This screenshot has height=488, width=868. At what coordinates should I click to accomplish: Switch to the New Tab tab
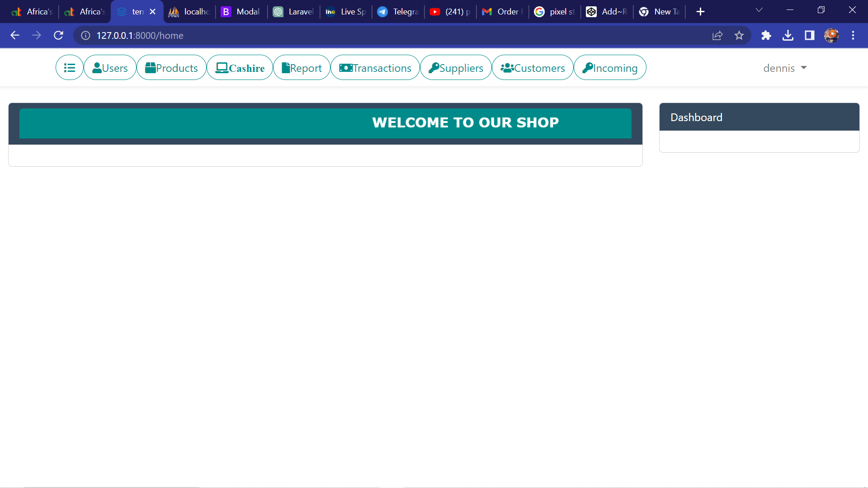(659, 12)
